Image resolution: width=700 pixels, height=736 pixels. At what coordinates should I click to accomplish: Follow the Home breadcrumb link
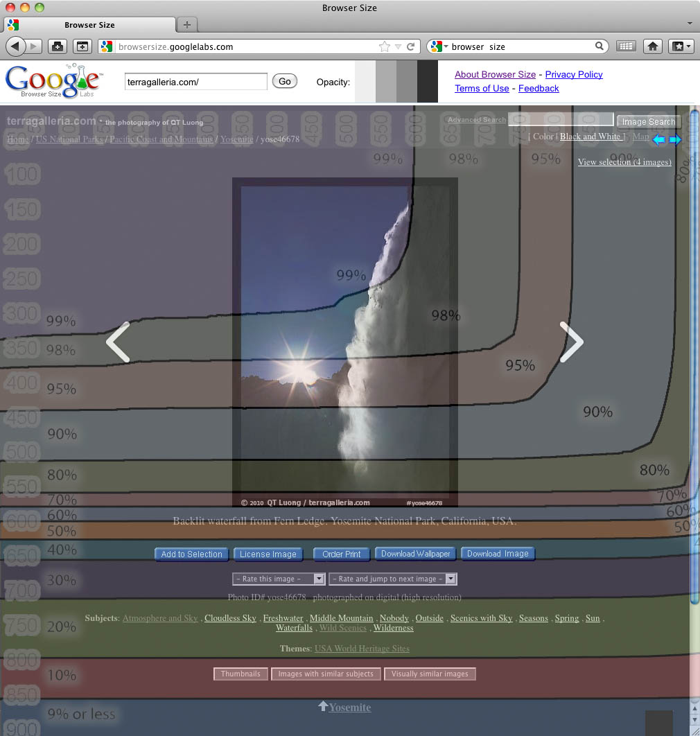pos(18,139)
